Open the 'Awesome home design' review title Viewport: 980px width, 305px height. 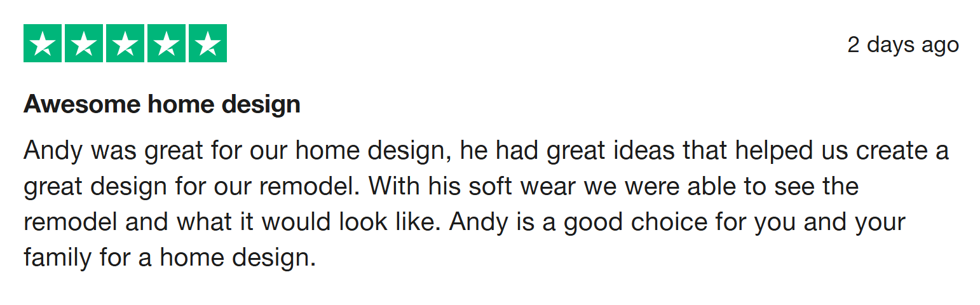click(x=162, y=105)
